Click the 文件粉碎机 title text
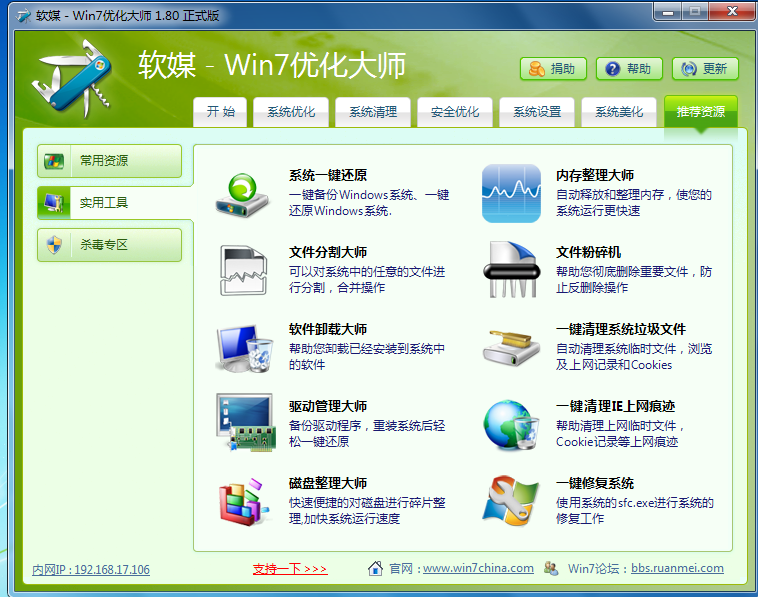This screenshot has width=758, height=597. [x=588, y=252]
